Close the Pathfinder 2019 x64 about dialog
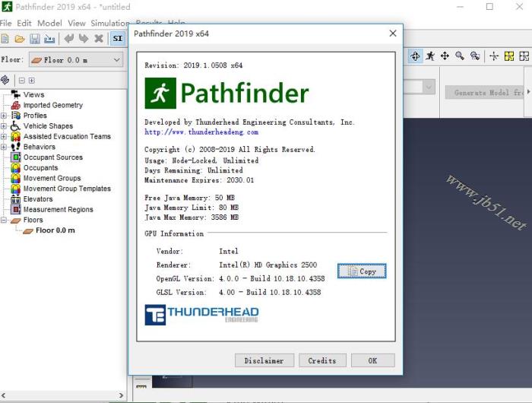The width and height of the screenshot is (532, 403). (393, 33)
